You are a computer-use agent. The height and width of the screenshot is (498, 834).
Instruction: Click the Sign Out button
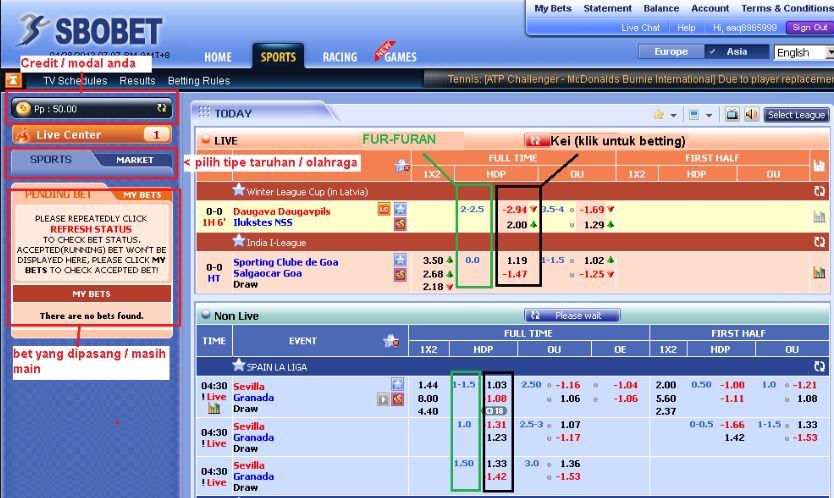[810, 28]
